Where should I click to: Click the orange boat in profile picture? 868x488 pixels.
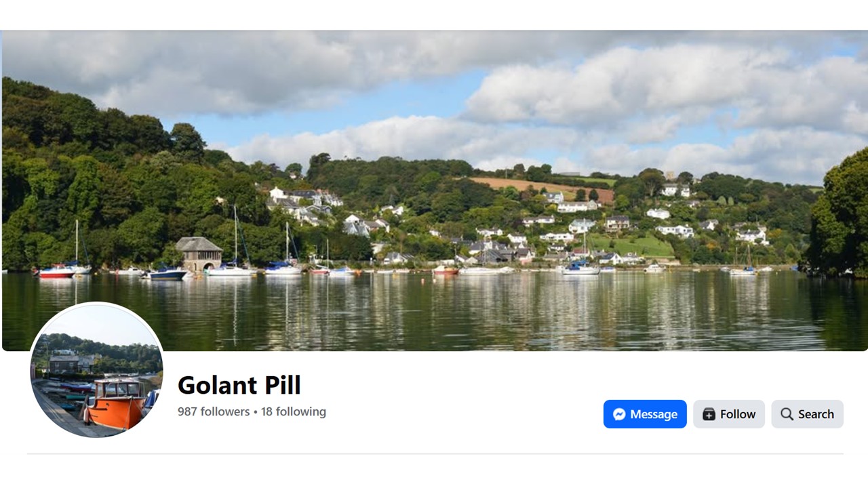click(115, 404)
